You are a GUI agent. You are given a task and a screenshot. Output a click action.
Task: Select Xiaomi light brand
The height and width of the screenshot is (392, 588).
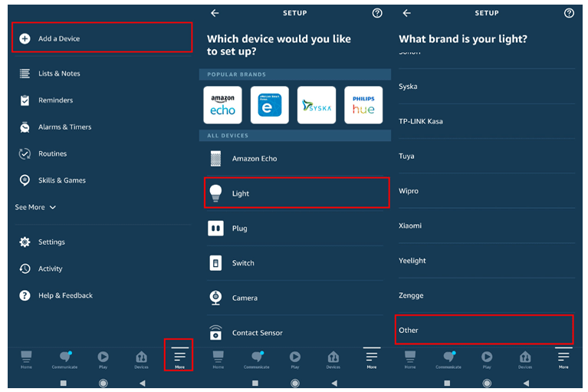pos(487,226)
